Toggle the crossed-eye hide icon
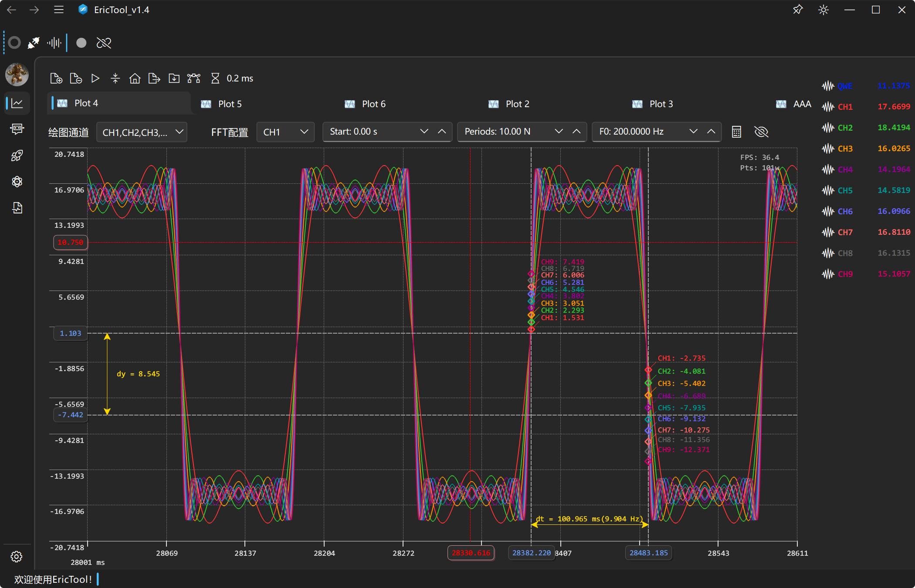Screen dimensions: 915x588 coord(761,132)
